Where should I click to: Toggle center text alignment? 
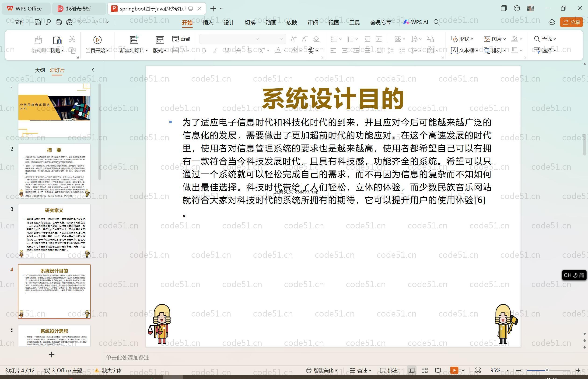345,50
